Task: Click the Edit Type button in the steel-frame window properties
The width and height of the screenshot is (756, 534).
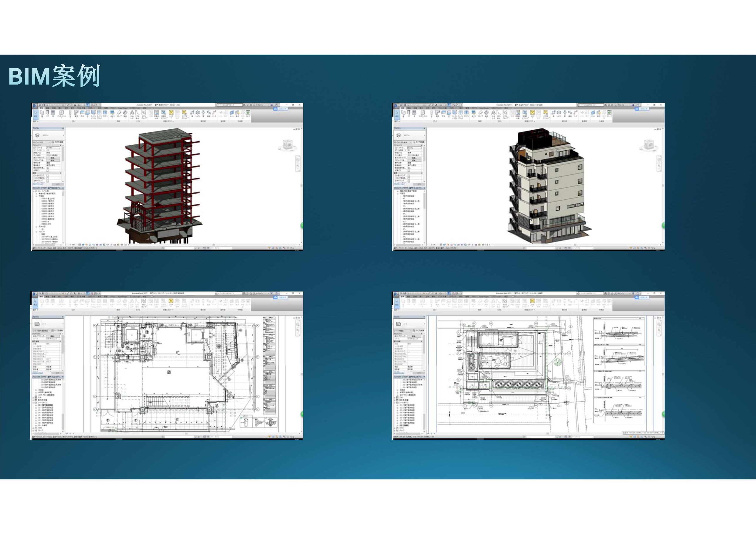Action: coord(57,142)
